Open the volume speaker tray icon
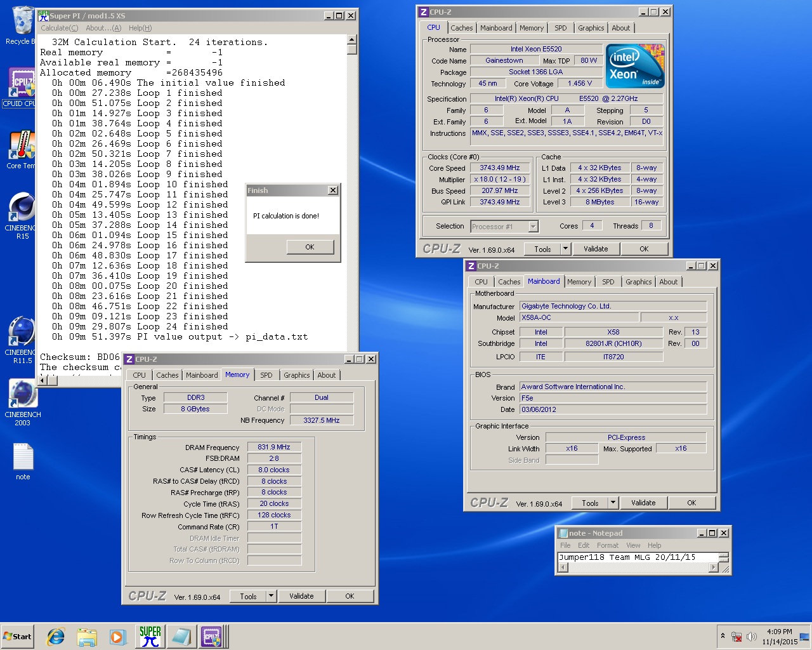812x650 pixels. click(752, 637)
